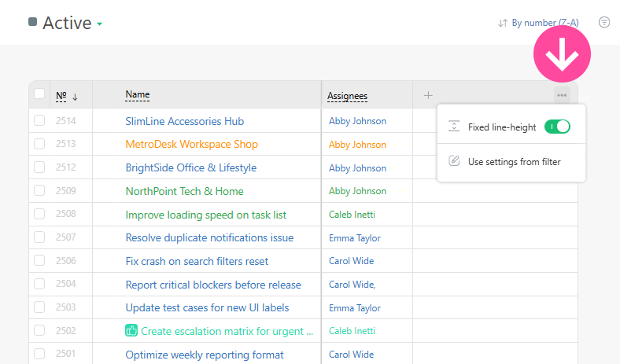Open Fix crash on search filters reset
Screen dimensions: 620x364
197,261
